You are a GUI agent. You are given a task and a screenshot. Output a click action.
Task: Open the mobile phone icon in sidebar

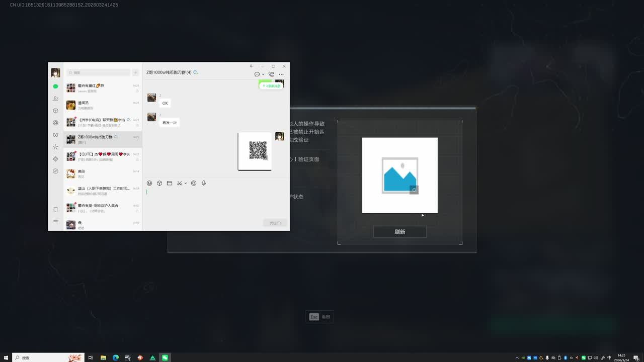tap(55, 210)
